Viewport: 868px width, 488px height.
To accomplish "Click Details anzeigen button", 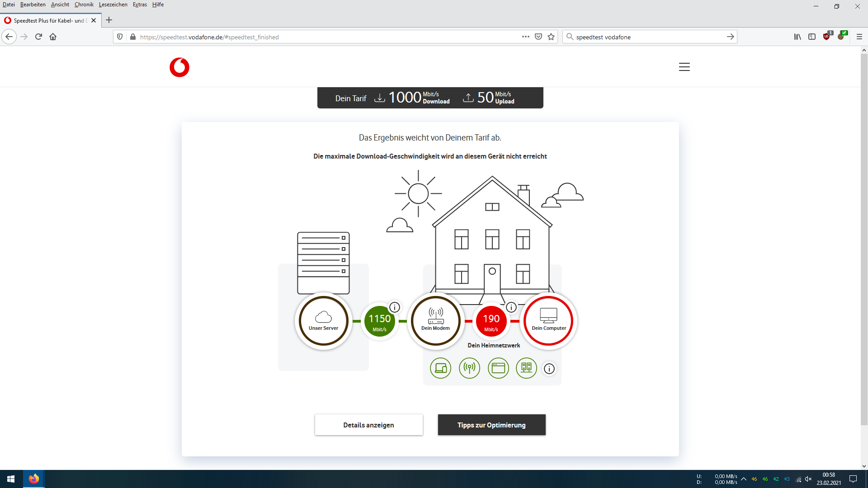I will (368, 425).
